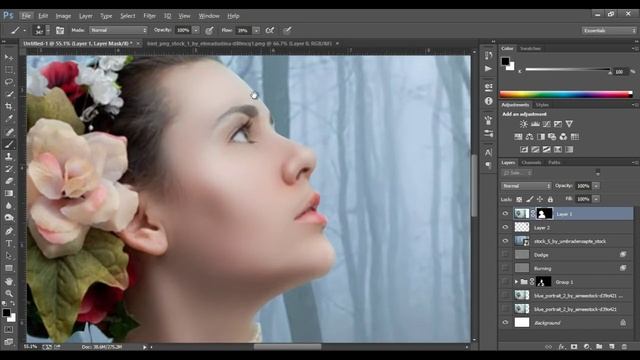Select the Horizontal Type tool
Image resolution: width=640 pixels, height=360 pixels.
(9, 243)
